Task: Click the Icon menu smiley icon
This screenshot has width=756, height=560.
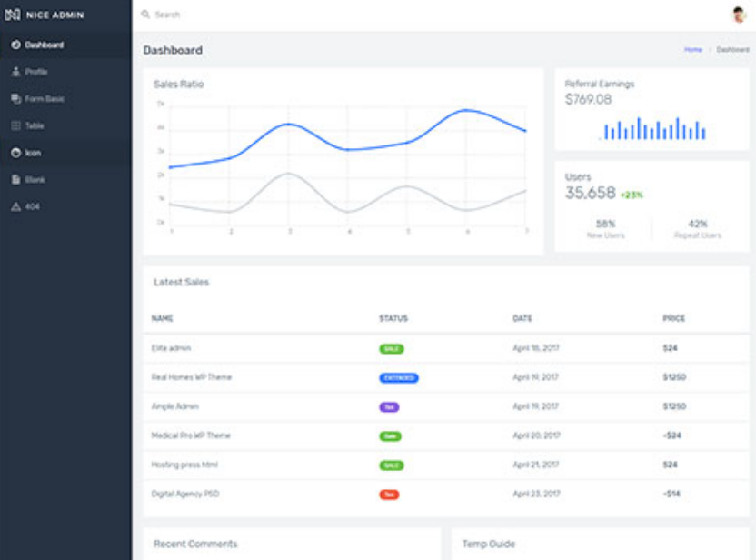Action: click(x=16, y=153)
